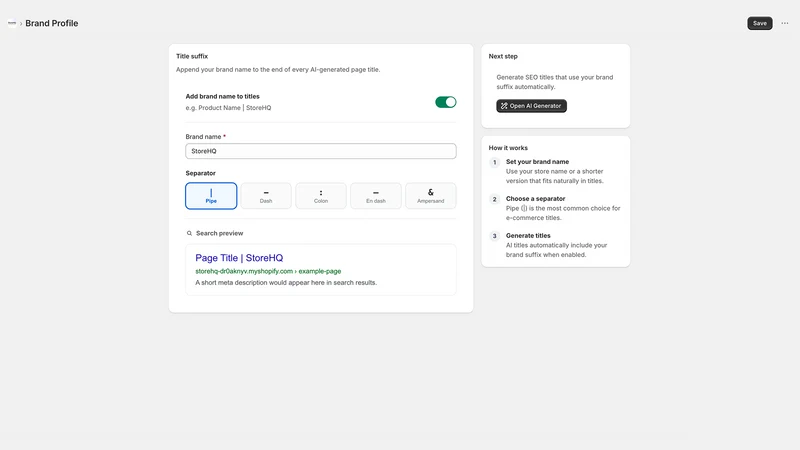The width and height of the screenshot is (800, 450).
Task: Click the step 3 number badge
Action: click(x=494, y=236)
